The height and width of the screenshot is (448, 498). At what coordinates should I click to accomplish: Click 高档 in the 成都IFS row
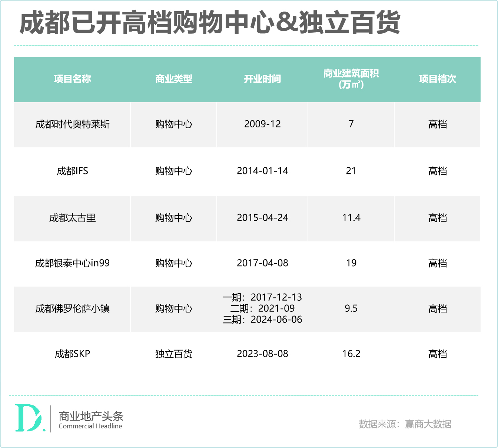[438, 171]
